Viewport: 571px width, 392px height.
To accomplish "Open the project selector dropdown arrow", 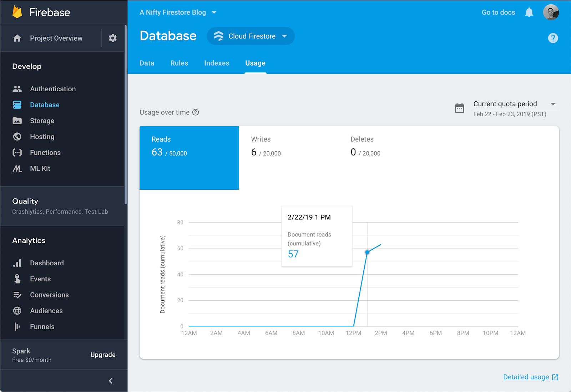I will click(214, 12).
